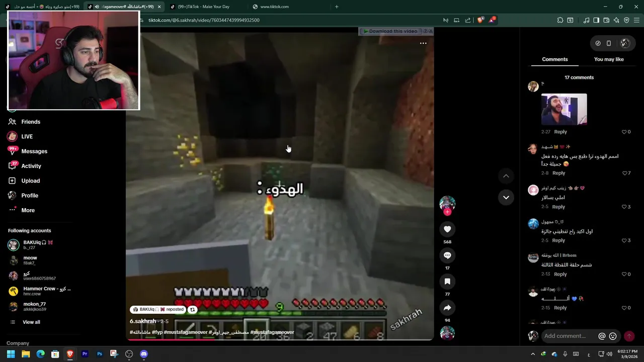Open Messages in the sidebar
Viewport: 644px width, 362px height.
(34, 151)
